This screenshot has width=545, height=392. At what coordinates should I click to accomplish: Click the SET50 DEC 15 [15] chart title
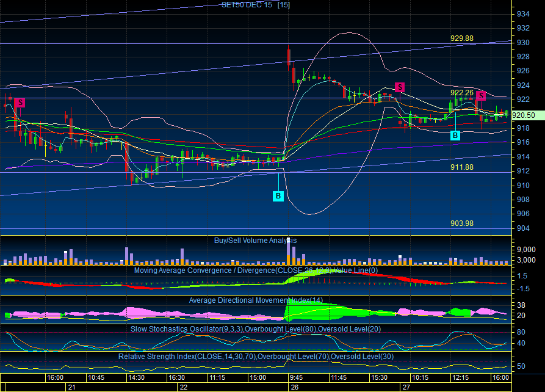point(256,5)
